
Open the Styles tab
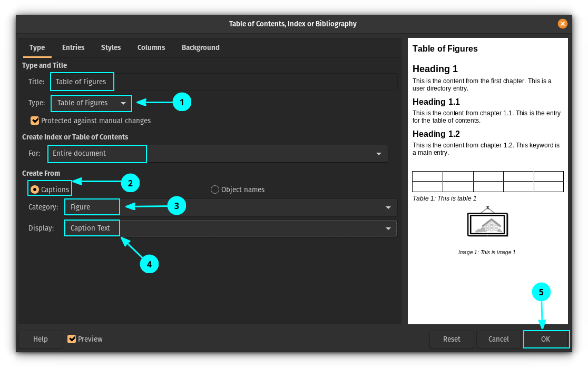tap(111, 47)
